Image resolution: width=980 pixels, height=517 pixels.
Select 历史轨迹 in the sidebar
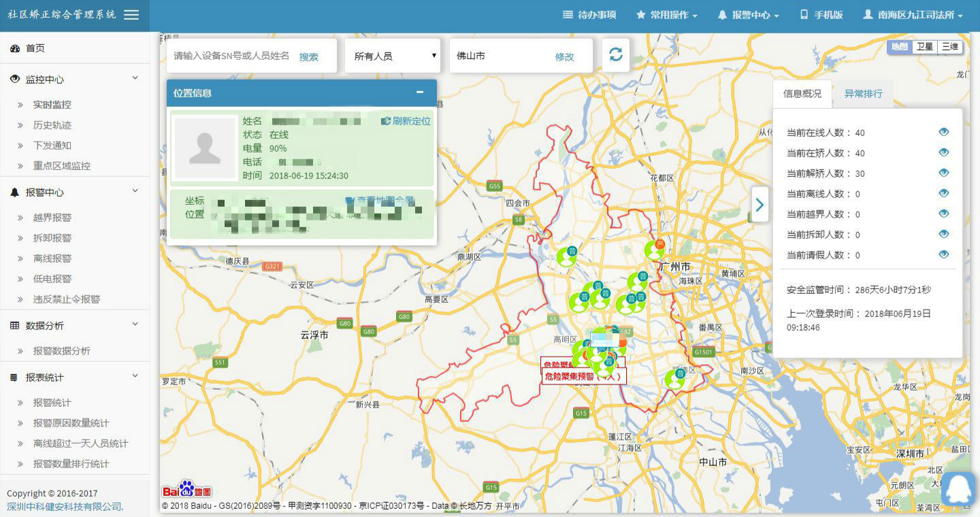click(52, 125)
